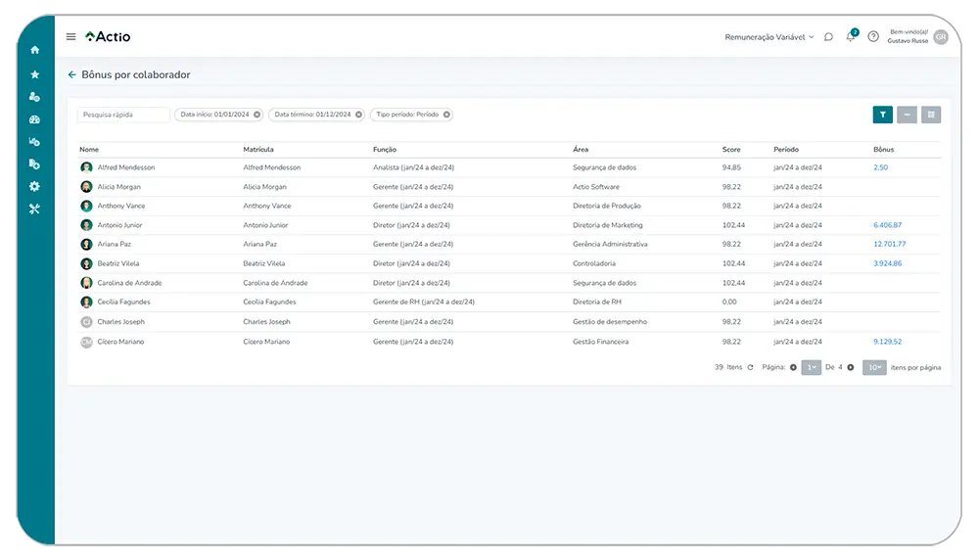Expand the Remuneração Variável dropdown
The image size is (979, 560).
pos(769,37)
